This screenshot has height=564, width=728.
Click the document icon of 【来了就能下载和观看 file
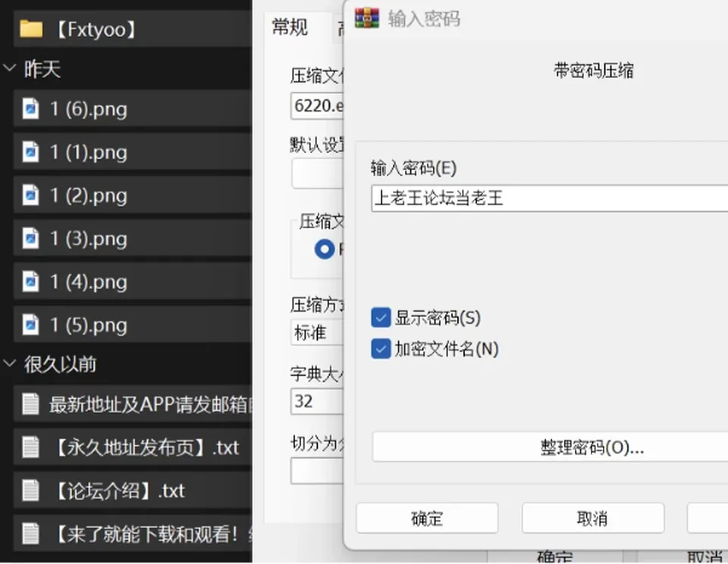(30, 534)
